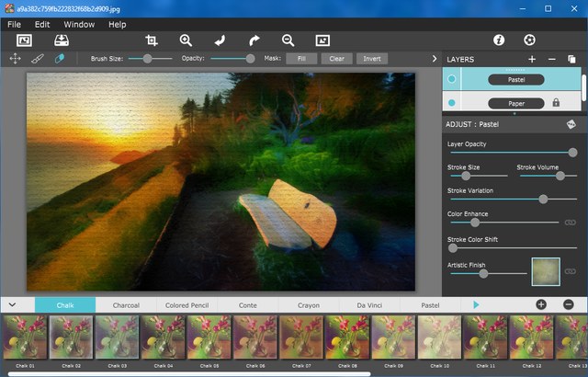Click the mask Invert button
The width and height of the screenshot is (588, 377).
point(372,58)
